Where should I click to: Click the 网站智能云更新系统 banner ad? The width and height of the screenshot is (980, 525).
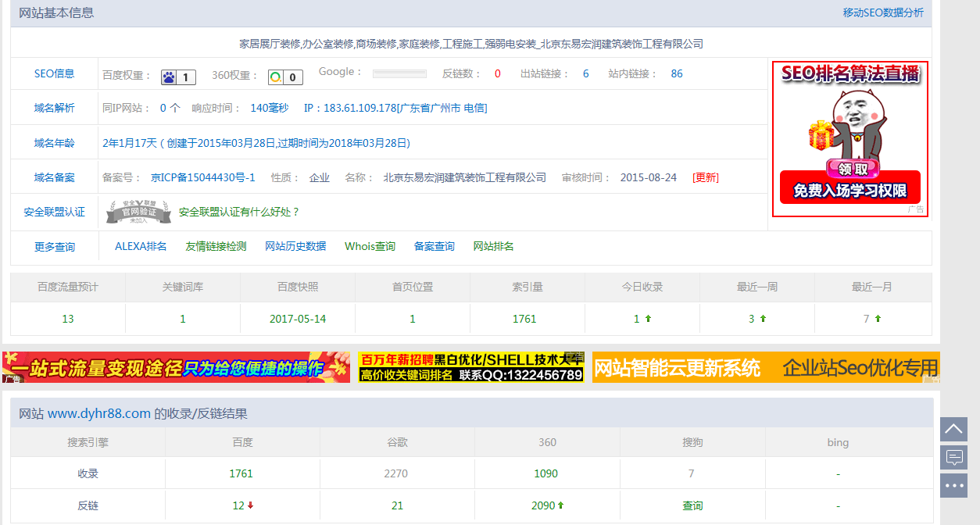766,367
